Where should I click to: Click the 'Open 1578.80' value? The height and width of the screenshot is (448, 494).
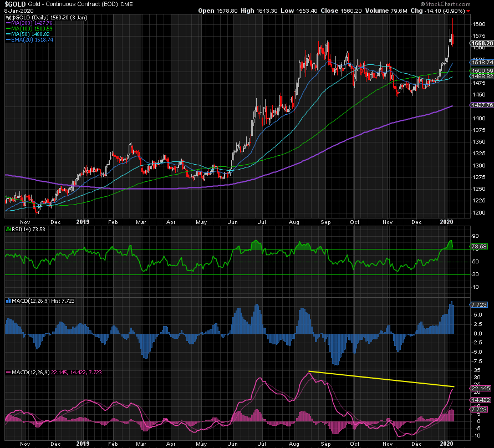(x=218, y=11)
